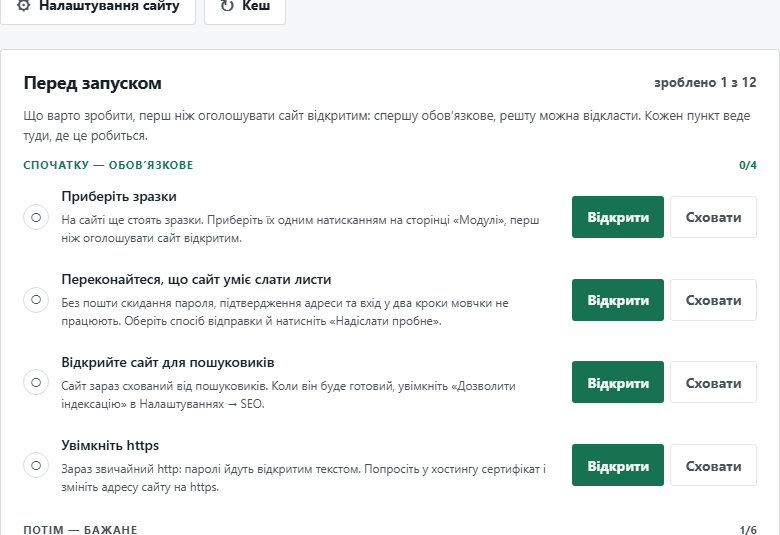Click the gear icon beside Налаштування сайту
The height and width of the screenshot is (535, 780).
23,6
